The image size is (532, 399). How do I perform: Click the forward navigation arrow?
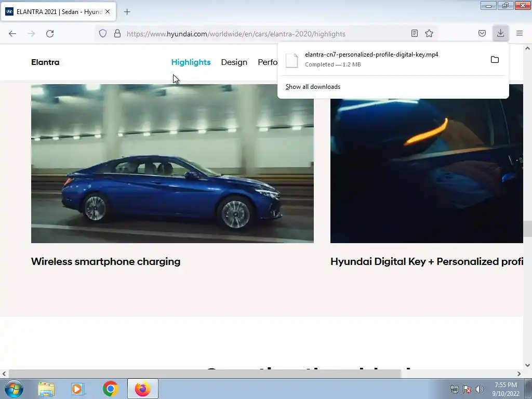coord(31,34)
